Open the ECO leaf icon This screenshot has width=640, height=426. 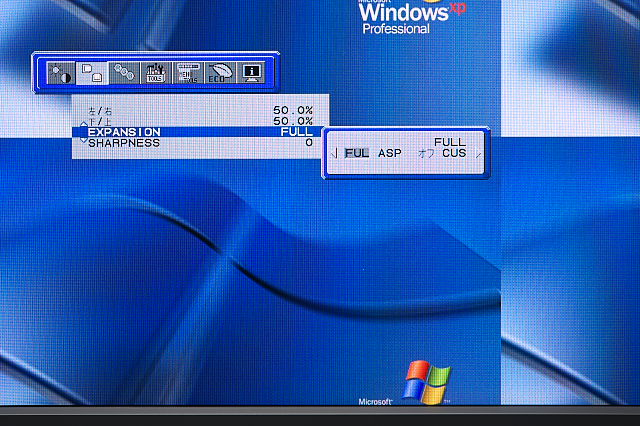pyautogui.click(x=218, y=73)
